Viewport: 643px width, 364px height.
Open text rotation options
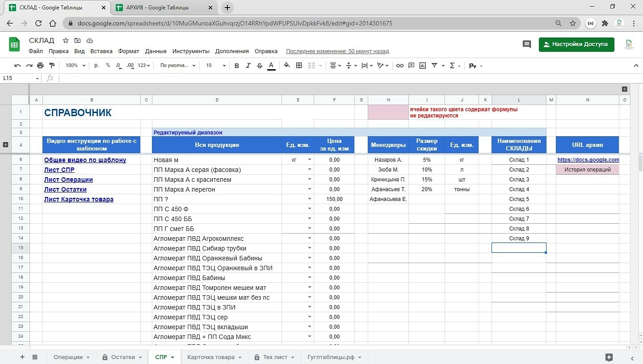(383, 66)
